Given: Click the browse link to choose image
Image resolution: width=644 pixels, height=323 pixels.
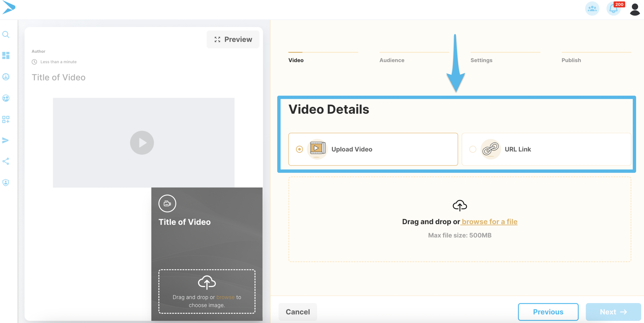Looking at the screenshot, I should point(225,297).
